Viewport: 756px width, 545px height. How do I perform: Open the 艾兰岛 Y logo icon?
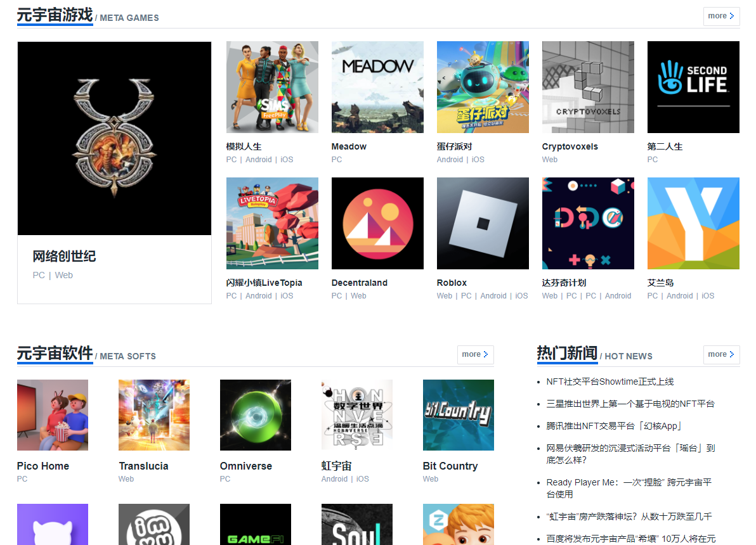693,224
